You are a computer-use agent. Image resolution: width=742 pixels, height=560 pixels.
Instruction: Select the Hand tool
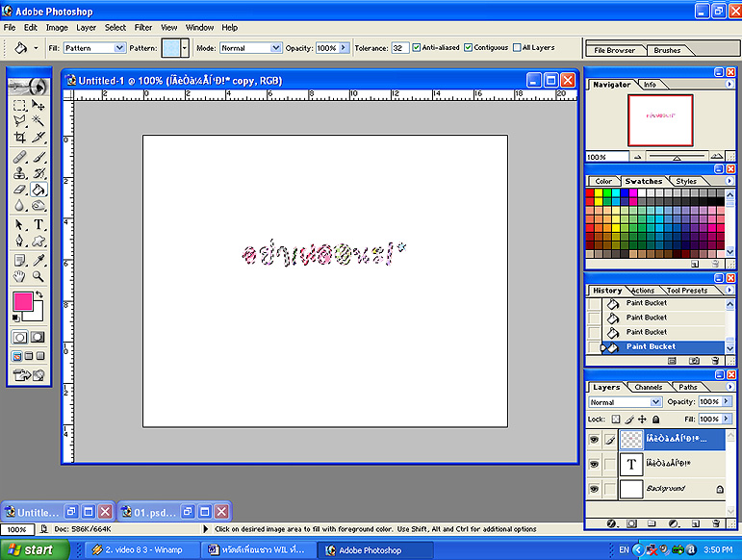(19, 276)
